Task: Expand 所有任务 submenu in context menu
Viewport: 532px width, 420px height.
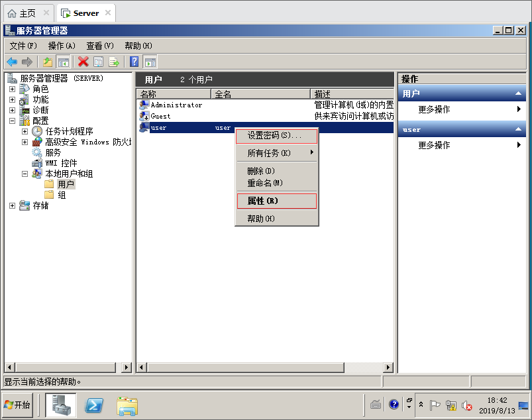Action: tap(277, 153)
